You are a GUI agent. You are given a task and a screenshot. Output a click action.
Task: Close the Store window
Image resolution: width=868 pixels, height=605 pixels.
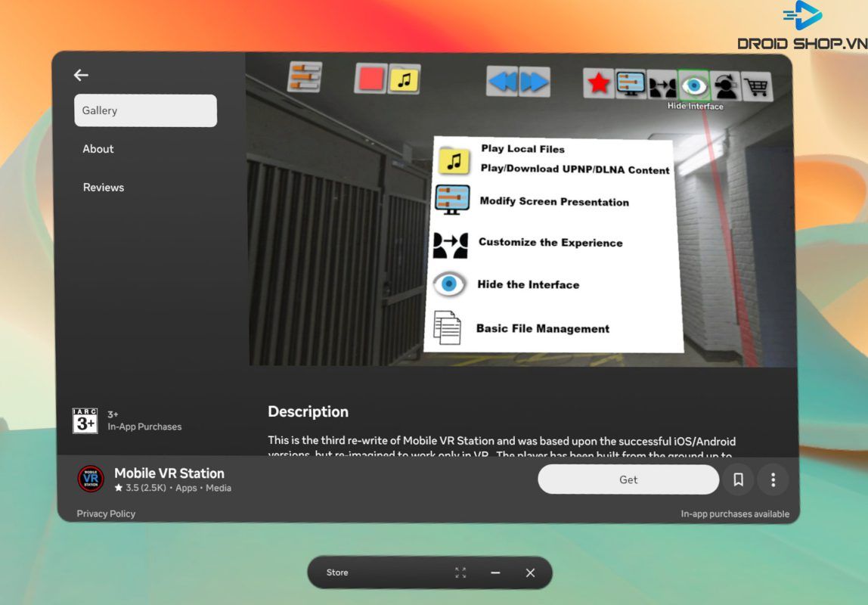pyautogui.click(x=530, y=573)
